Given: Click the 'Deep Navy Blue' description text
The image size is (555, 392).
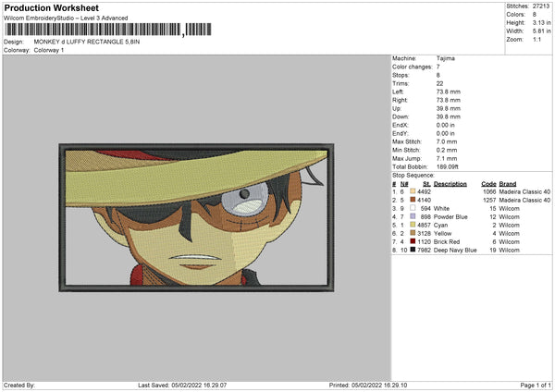Looking at the screenshot, I should click(455, 250).
